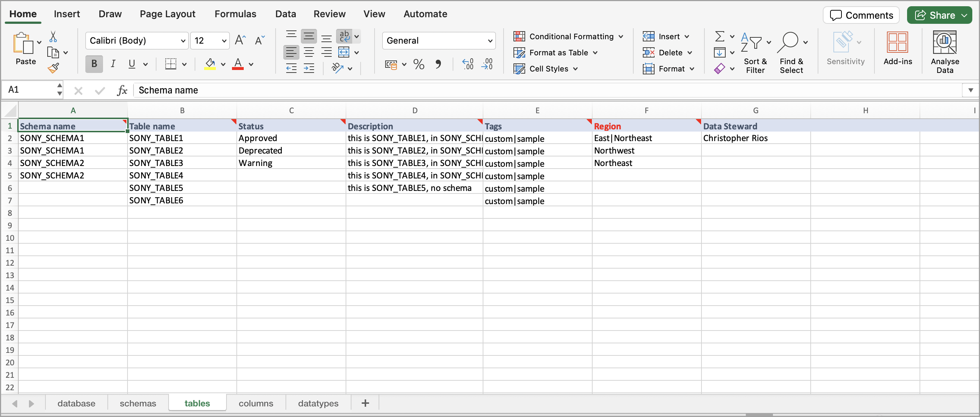Click the fx insert function icon
Image resolution: width=980 pixels, height=417 pixels.
pyautogui.click(x=122, y=90)
